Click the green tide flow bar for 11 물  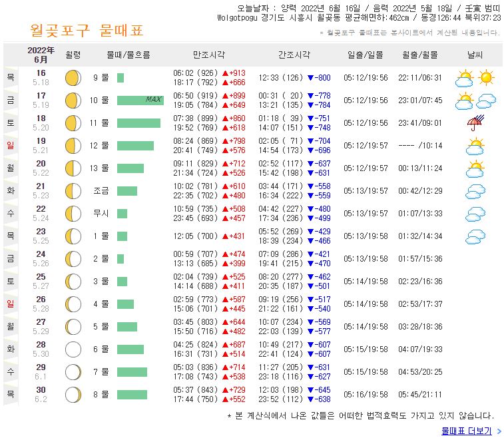click(x=138, y=123)
